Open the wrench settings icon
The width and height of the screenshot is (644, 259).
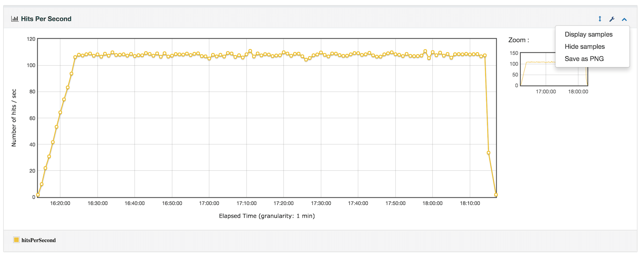tap(612, 19)
